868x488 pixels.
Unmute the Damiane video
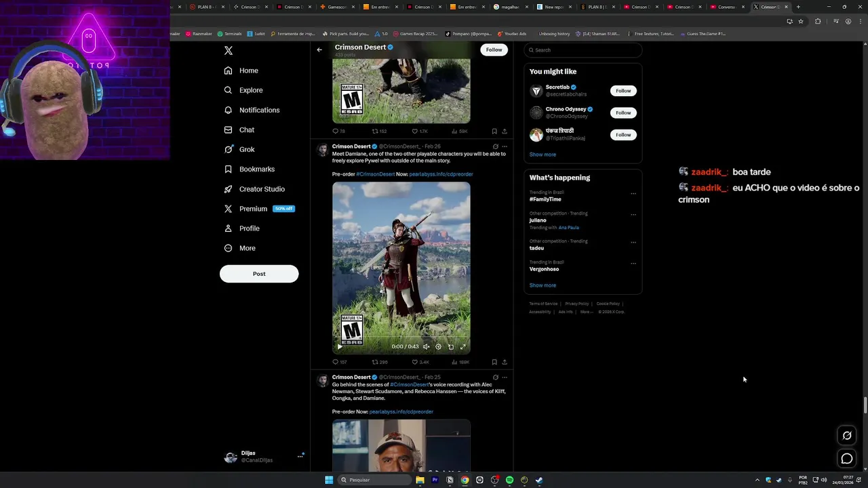(426, 347)
